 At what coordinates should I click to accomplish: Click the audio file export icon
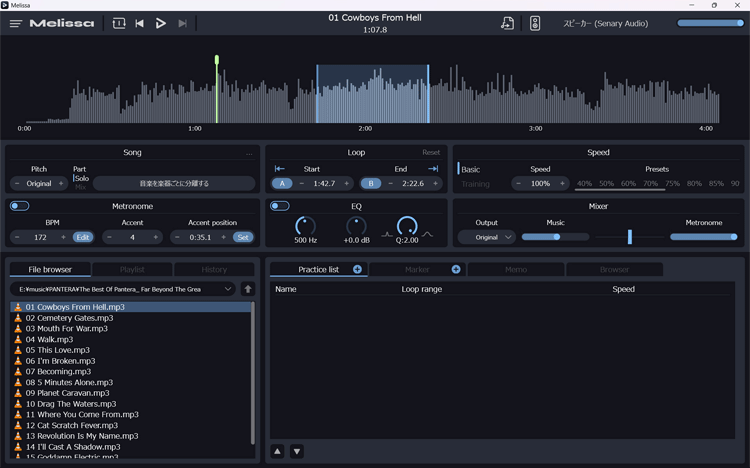point(507,23)
